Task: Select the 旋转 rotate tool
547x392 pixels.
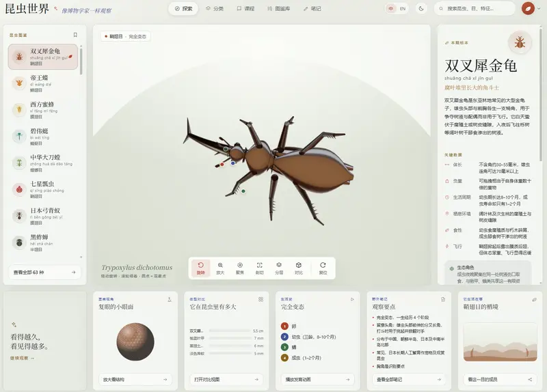Action: pos(200,268)
